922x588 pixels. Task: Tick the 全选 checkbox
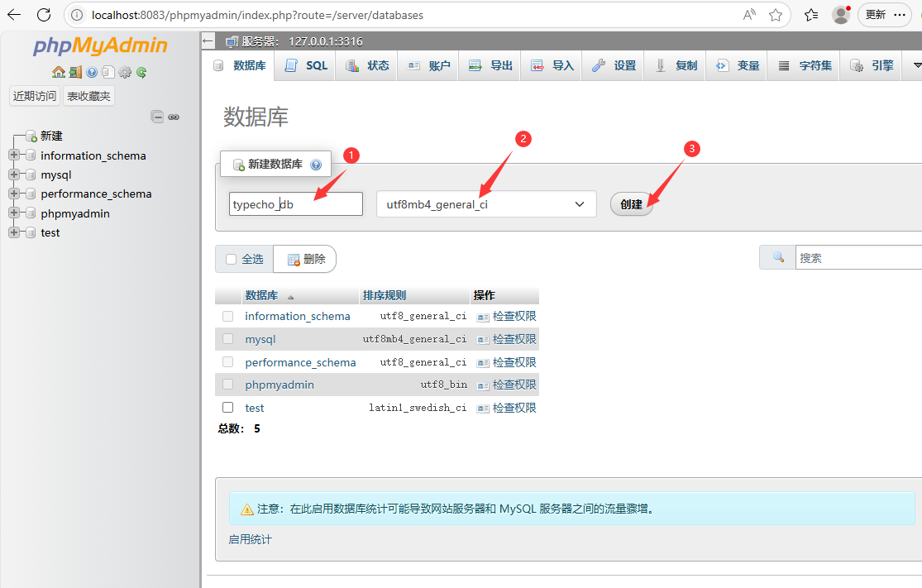pyautogui.click(x=231, y=260)
